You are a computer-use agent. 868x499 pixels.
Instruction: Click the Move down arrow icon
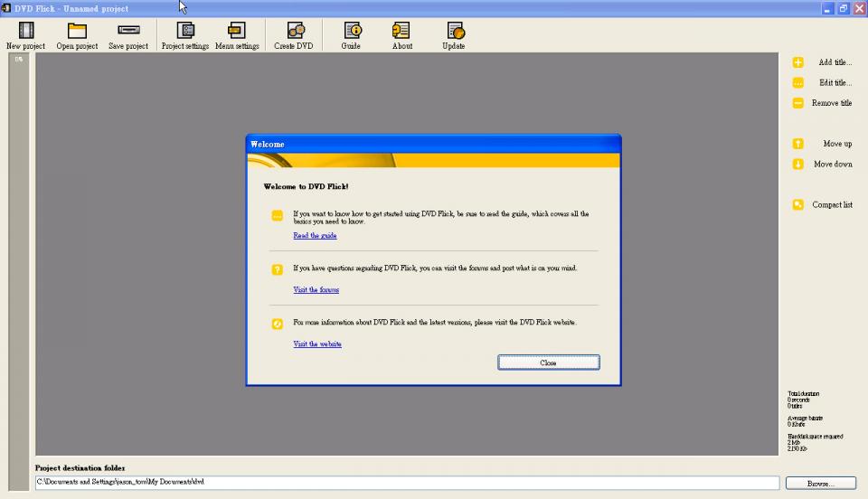797,165
